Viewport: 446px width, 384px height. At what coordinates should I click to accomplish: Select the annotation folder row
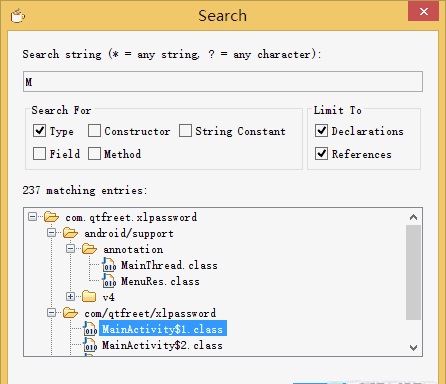point(133,249)
